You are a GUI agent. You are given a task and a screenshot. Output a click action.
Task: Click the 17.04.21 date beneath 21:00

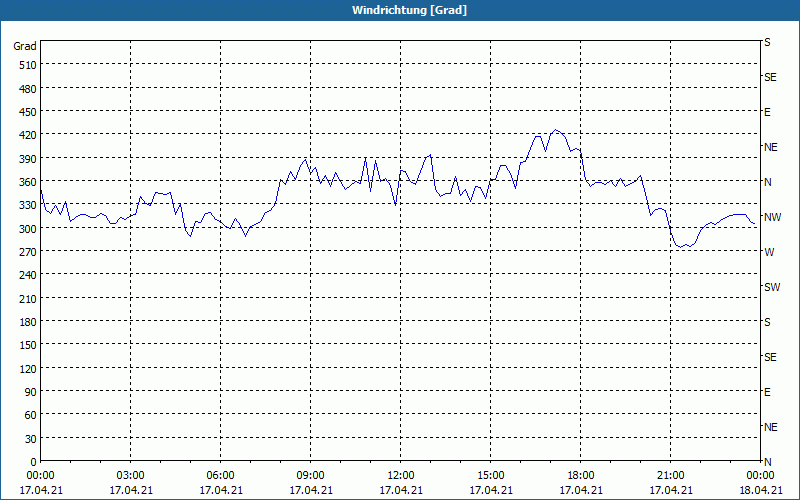tap(670, 490)
